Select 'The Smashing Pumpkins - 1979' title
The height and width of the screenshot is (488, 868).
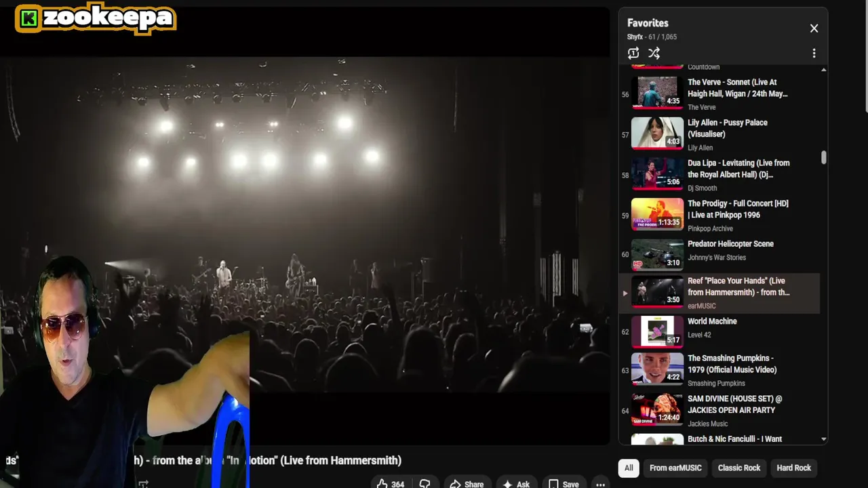(732, 364)
